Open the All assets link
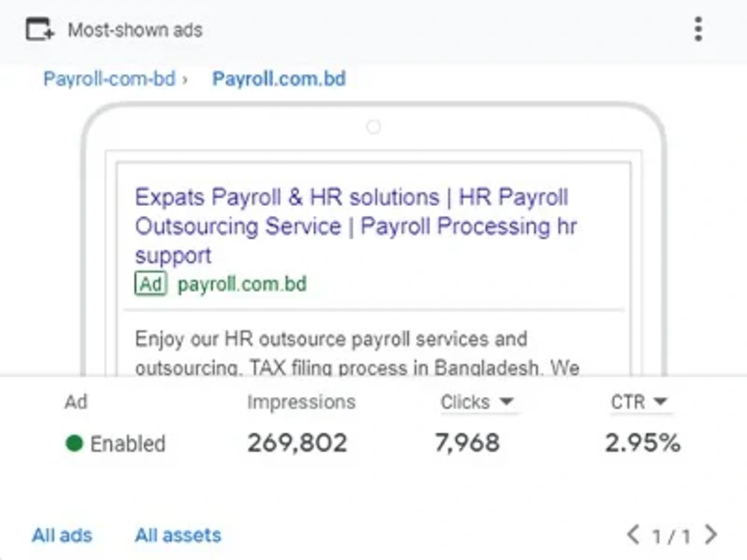 [179, 535]
